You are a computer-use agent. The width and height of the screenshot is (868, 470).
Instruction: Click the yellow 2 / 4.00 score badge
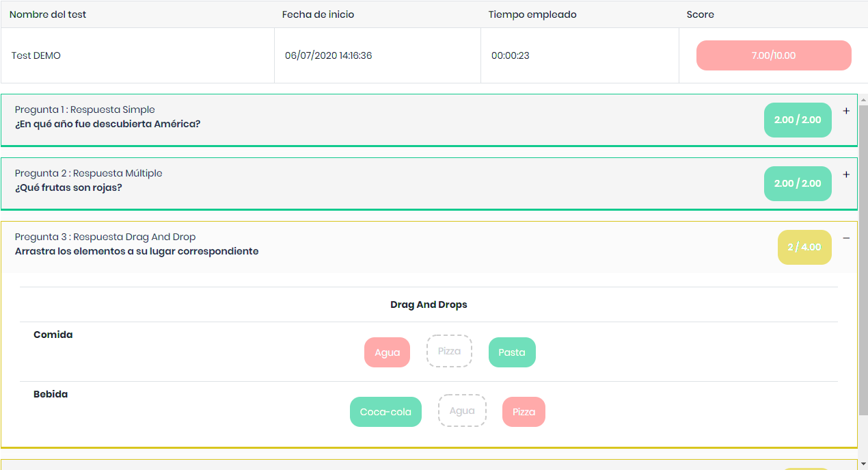pyautogui.click(x=804, y=247)
